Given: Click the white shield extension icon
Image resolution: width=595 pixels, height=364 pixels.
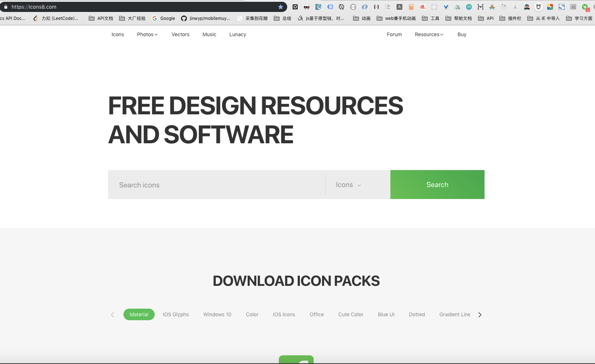Looking at the screenshot, I should coord(539,7).
